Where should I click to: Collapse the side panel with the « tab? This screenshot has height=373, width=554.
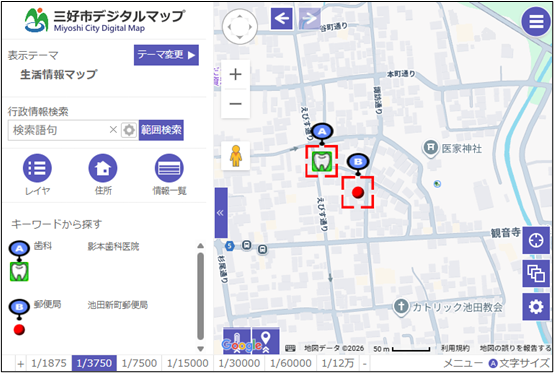(x=221, y=213)
